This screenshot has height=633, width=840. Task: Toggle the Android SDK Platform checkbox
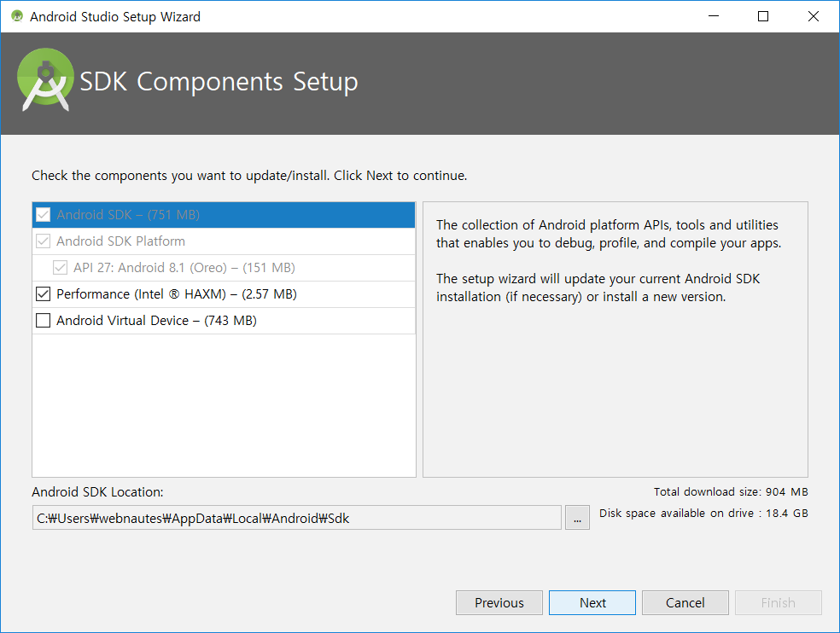click(x=43, y=241)
